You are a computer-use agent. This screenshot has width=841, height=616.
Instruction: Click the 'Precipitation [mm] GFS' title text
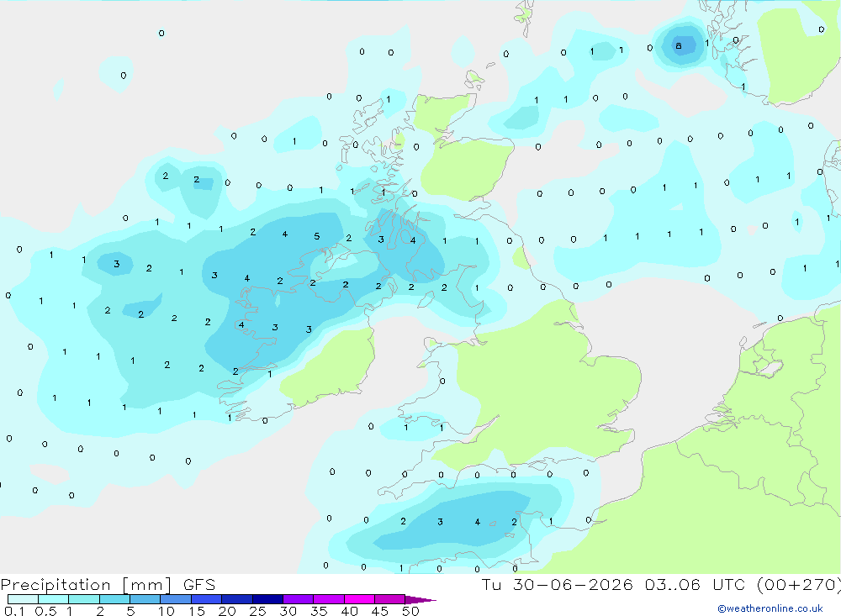108,585
